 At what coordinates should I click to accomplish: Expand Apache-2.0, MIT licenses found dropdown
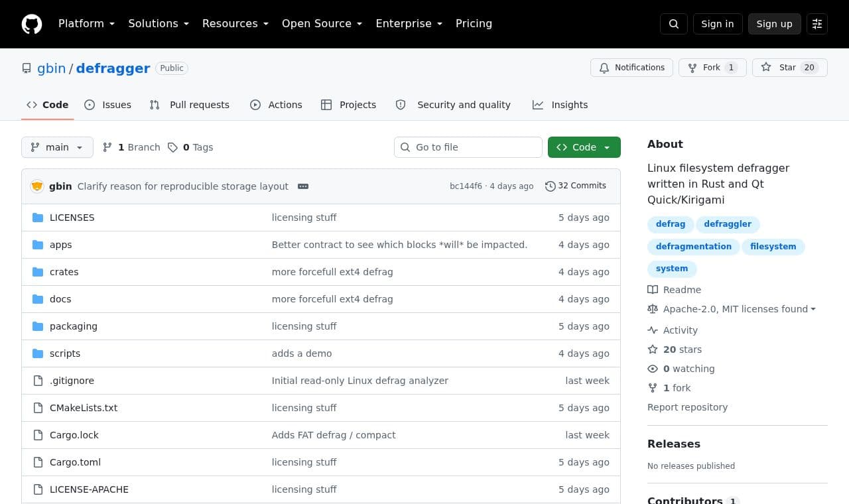coord(732,309)
